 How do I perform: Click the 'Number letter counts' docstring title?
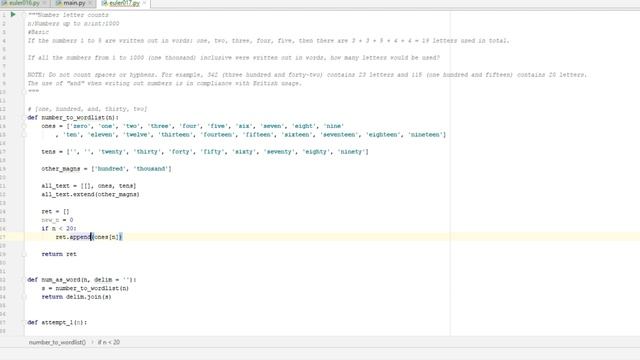(73, 15)
